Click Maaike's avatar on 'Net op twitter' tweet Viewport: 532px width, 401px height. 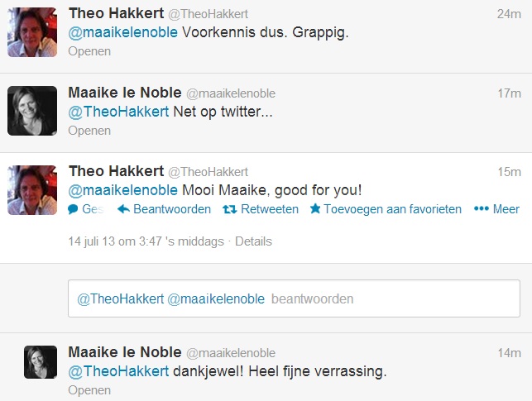(x=31, y=111)
